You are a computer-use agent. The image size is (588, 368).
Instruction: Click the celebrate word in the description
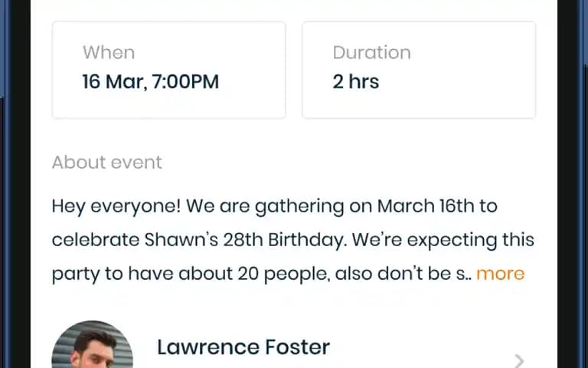pos(96,240)
